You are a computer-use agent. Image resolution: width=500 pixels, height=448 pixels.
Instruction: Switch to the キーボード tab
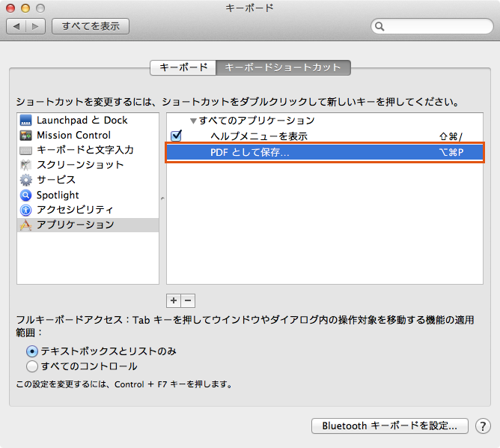[183, 67]
